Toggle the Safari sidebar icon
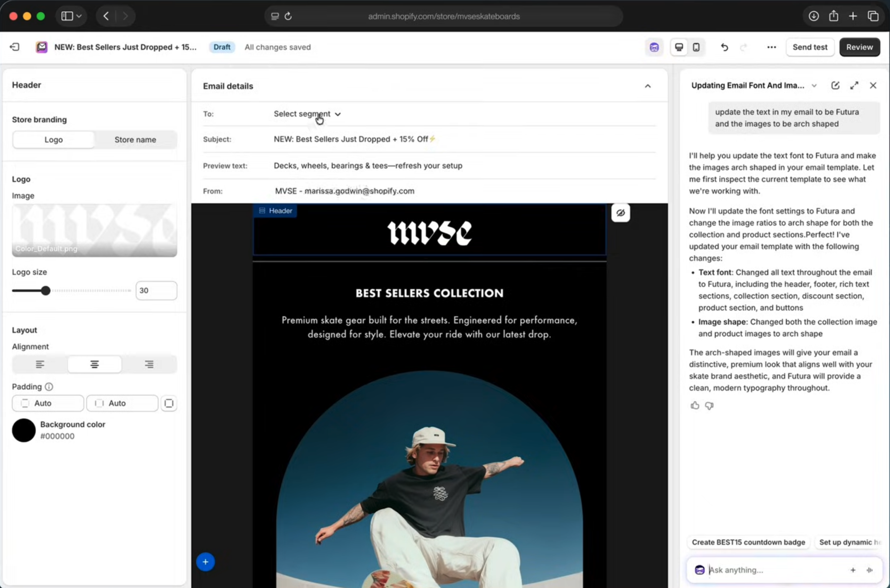Screen dimensions: 890x588 point(67,16)
